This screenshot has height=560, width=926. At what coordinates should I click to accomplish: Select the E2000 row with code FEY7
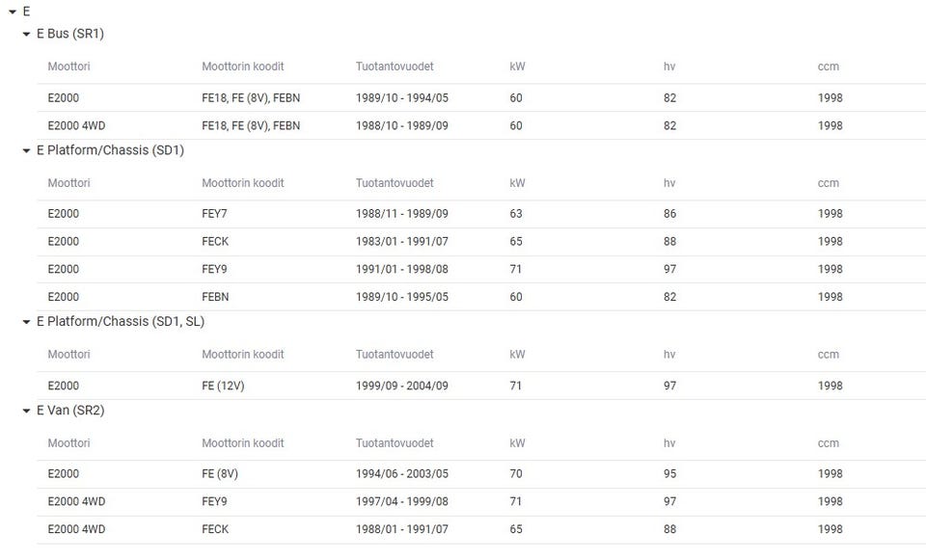64,214
